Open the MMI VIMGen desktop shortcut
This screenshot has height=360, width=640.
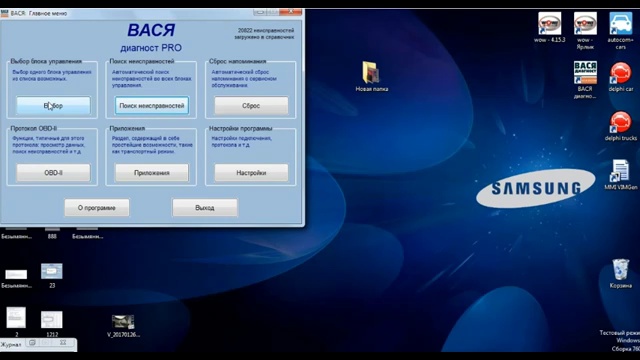pyautogui.click(x=620, y=175)
